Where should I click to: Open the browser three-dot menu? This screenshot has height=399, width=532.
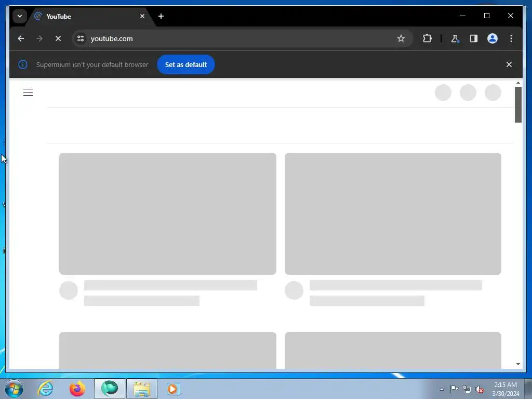[x=511, y=38]
